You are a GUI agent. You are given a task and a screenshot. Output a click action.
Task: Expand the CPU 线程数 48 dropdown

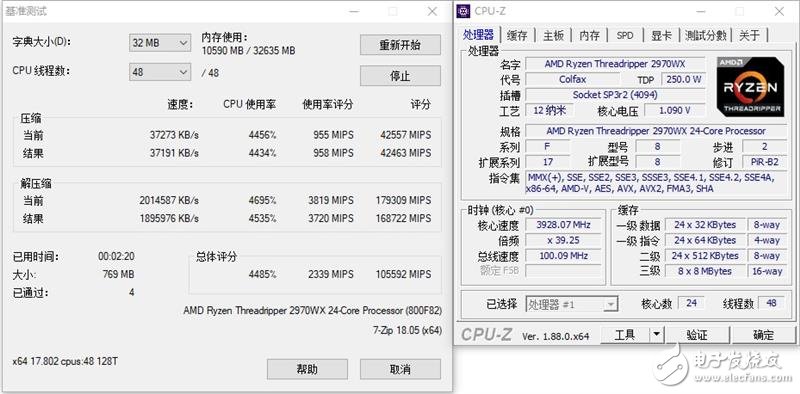pyautogui.click(x=160, y=72)
